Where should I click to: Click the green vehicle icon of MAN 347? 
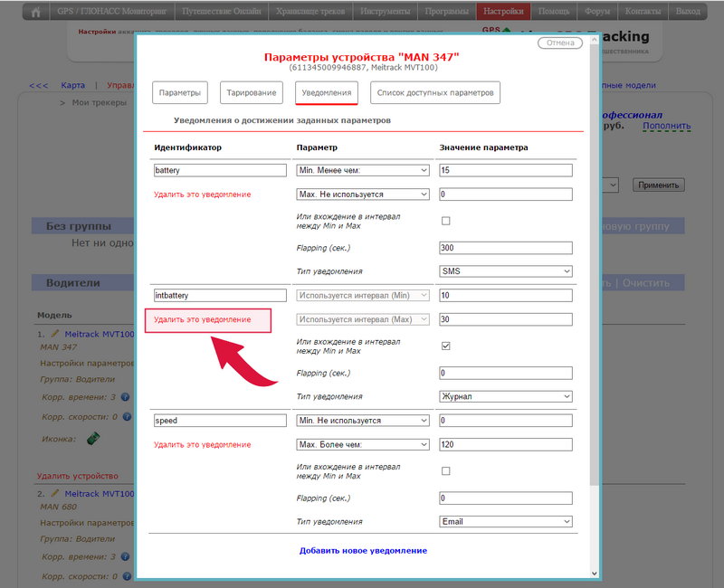coord(92,439)
